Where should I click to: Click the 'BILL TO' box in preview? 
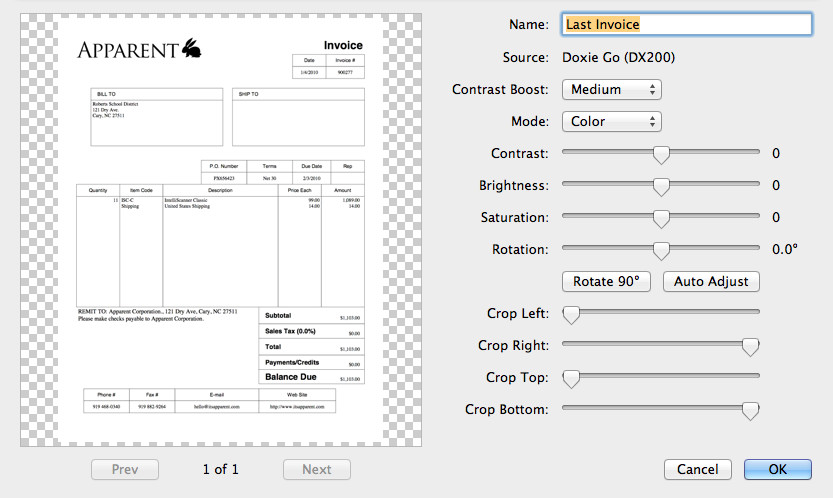point(157,117)
